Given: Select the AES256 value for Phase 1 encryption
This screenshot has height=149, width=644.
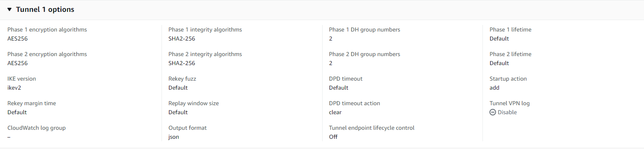Looking at the screenshot, I should tap(18, 38).
